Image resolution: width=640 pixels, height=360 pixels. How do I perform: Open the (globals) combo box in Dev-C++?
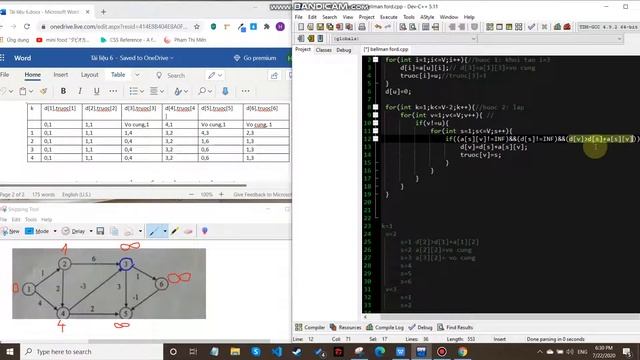(404, 39)
